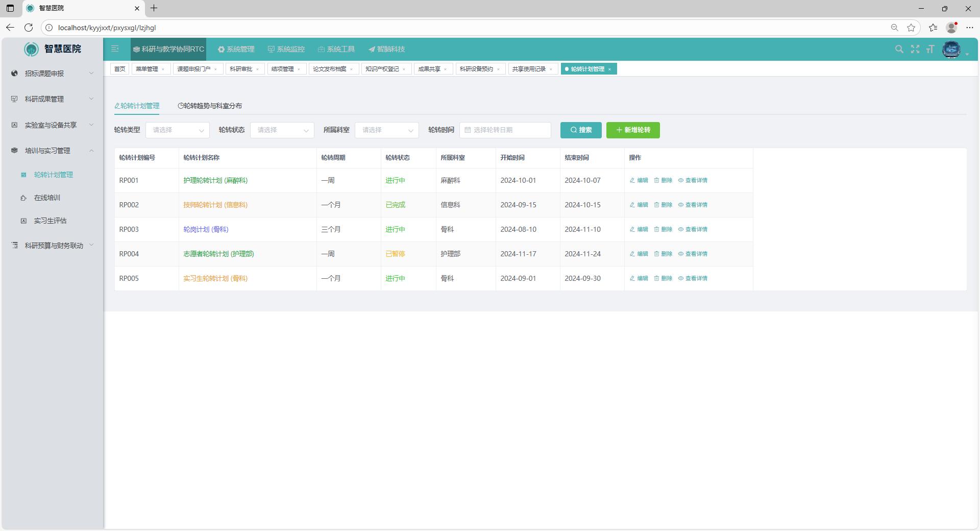Viewport: 980px width, 531px height.
Task: Click the 轮转时间 date input field
Action: pos(505,130)
